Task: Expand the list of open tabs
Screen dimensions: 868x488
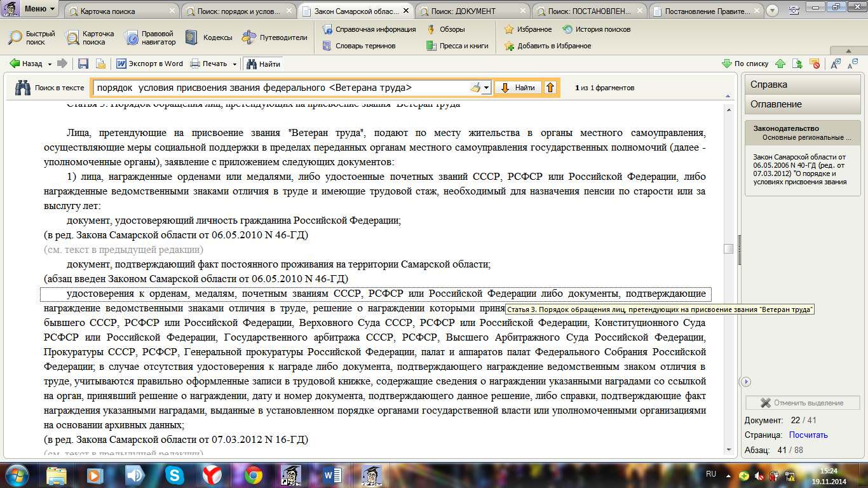Action: (x=773, y=11)
